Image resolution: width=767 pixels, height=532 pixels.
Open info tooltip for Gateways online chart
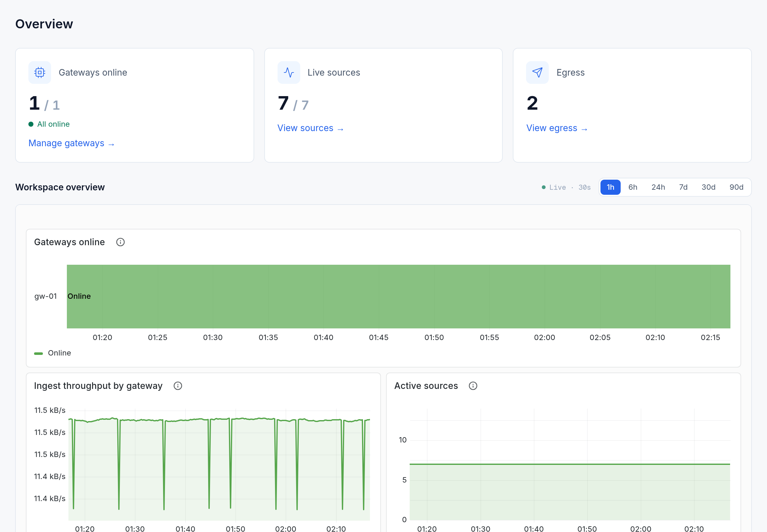(120, 242)
